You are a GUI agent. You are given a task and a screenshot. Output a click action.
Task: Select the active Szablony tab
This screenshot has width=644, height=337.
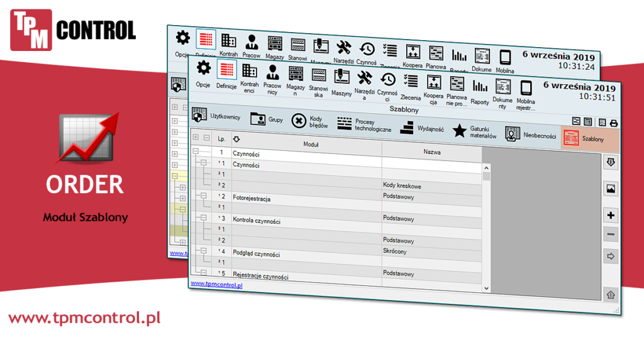click(x=589, y=138)
